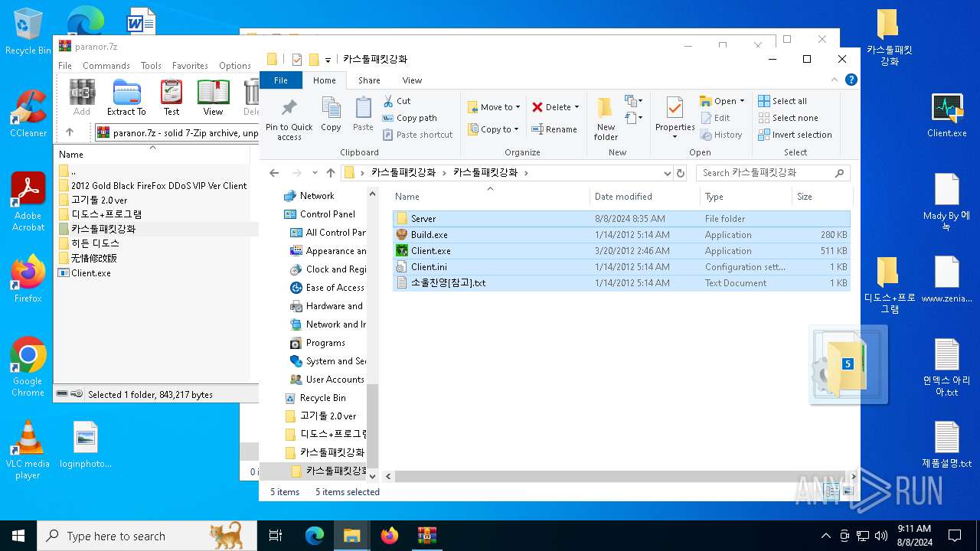Open History in ribbon
This screenshot has width=980, height=551.
click(721, 135)
